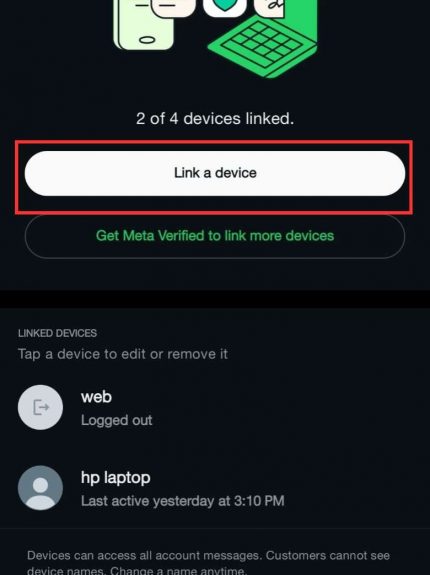
Task: Tap the chat bubble card above phone
Action: pos(173,7)
